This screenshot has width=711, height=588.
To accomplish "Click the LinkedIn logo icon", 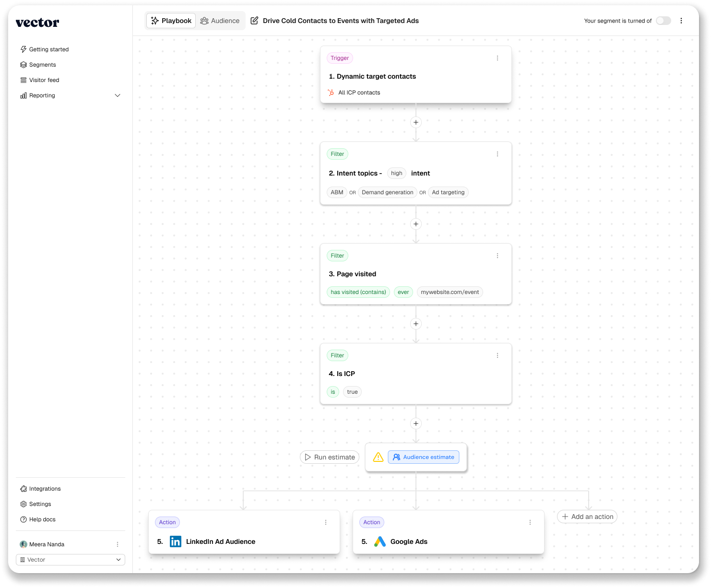I will pyautogui.click(x=176, y=541).
